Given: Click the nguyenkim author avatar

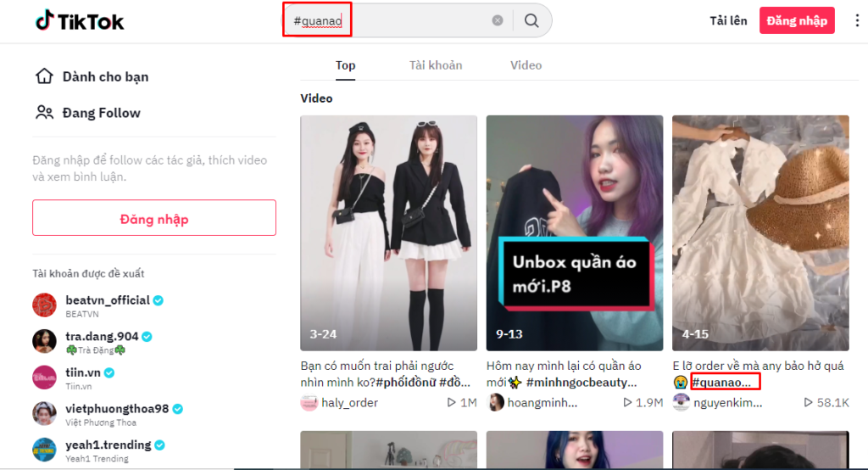Looking at the screenshot, I should (681, 402).
